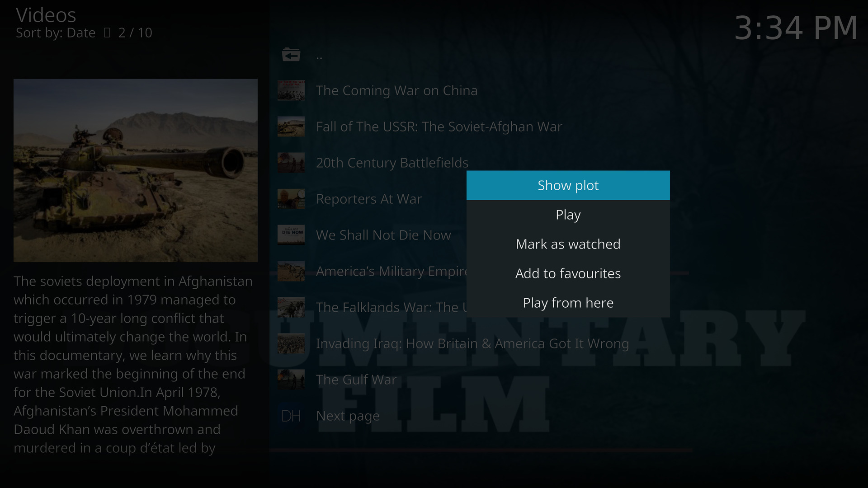Viewport: 868px width, 488px height.
Task: Click the large tank poster image
Action: tap(136, 170)
